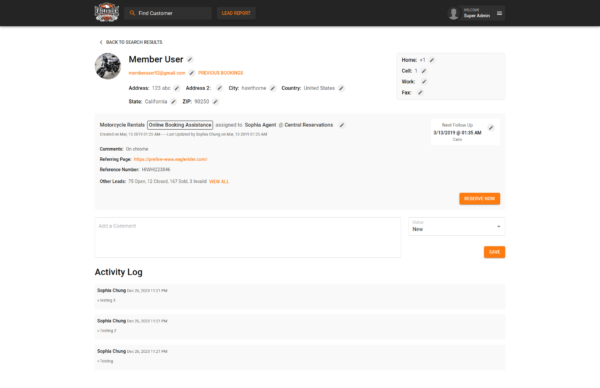Edit the Fax number
The height and width of the screenshot is (388, 600).
[x=420, y=93]
